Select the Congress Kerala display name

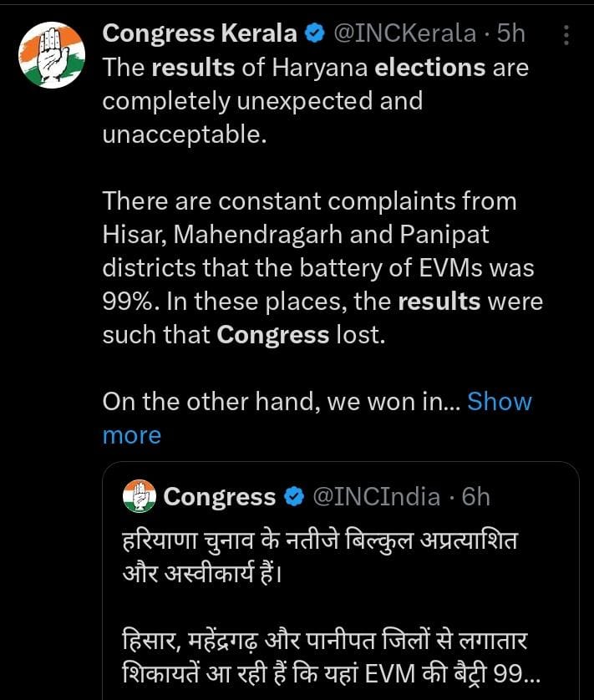point(199,34)
